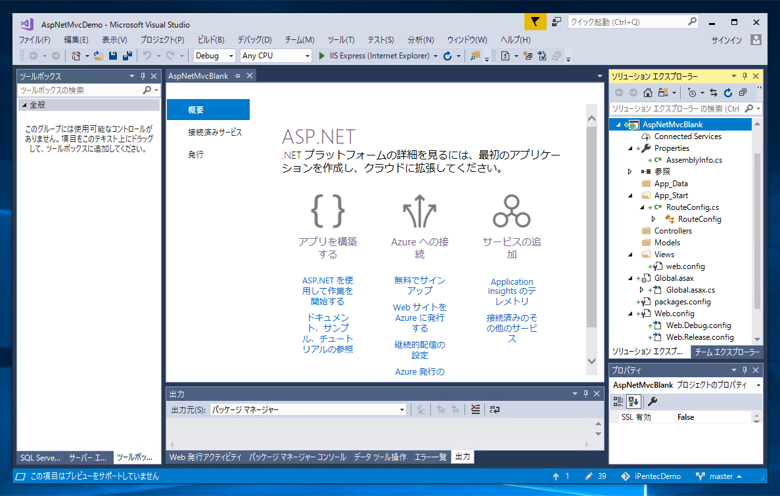Click Refresh icon in Solution Explorer
Screen dimensions: 780x496
point(728,93)
